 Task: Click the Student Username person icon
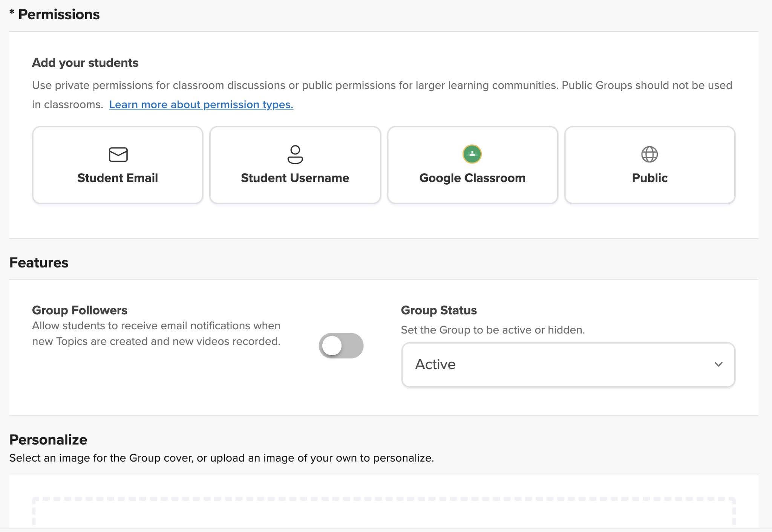click(295, 154)
